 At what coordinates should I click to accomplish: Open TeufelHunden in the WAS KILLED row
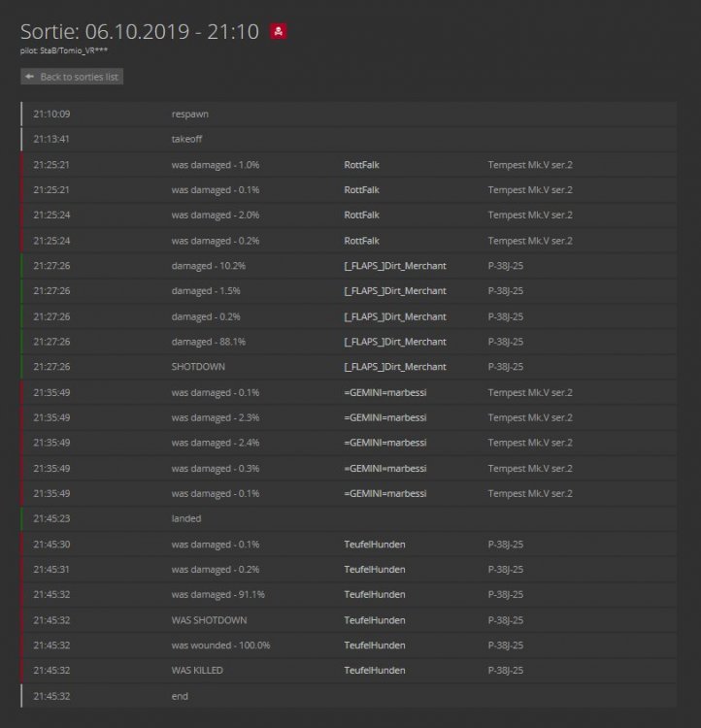pos(374,671)
